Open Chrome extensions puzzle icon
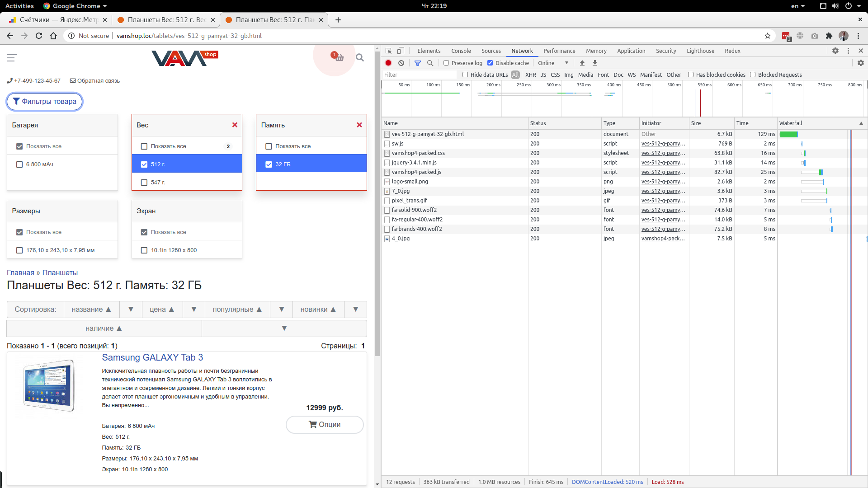868x488 pixels. (x=829, y=36)
